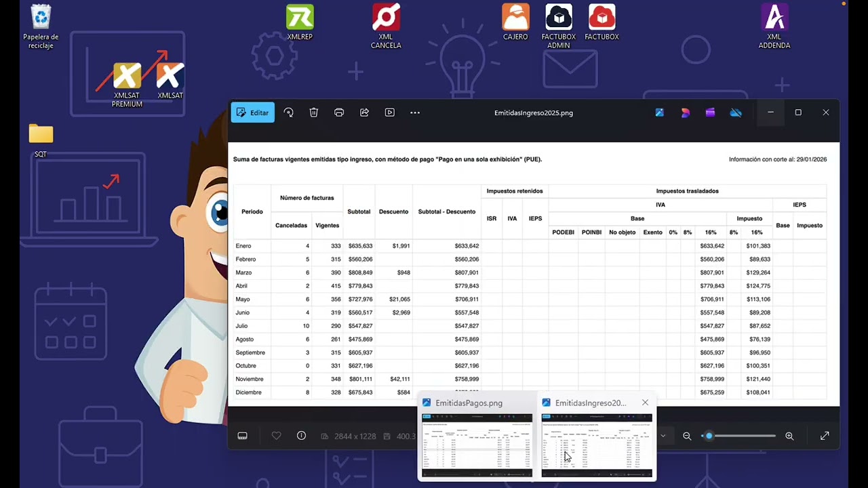Open the FACTUBOX desktop shortcut
The image size is (868, 488).
601,22
